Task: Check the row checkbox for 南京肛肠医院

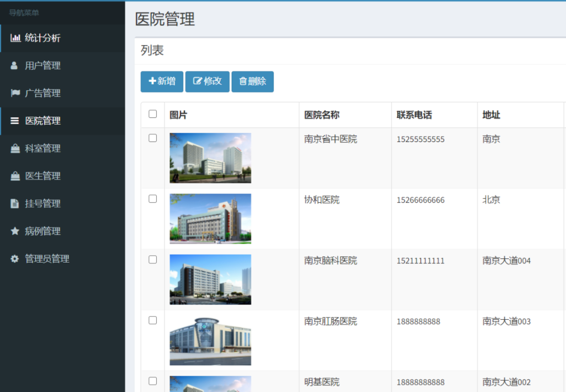Action: [x=153, y=321]
